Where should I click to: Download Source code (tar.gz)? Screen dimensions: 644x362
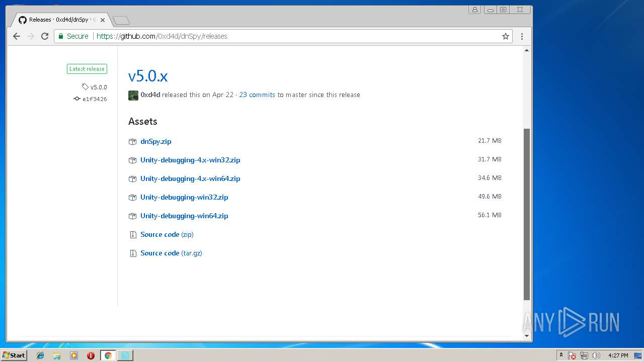pyautogui.click(x=171, y=253)
